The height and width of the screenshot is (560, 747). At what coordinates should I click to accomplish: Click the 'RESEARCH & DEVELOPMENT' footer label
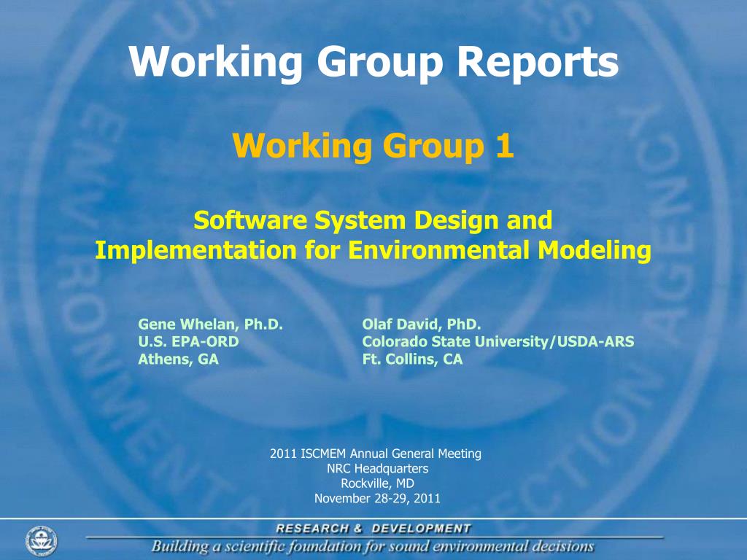(x=373, y=529)
